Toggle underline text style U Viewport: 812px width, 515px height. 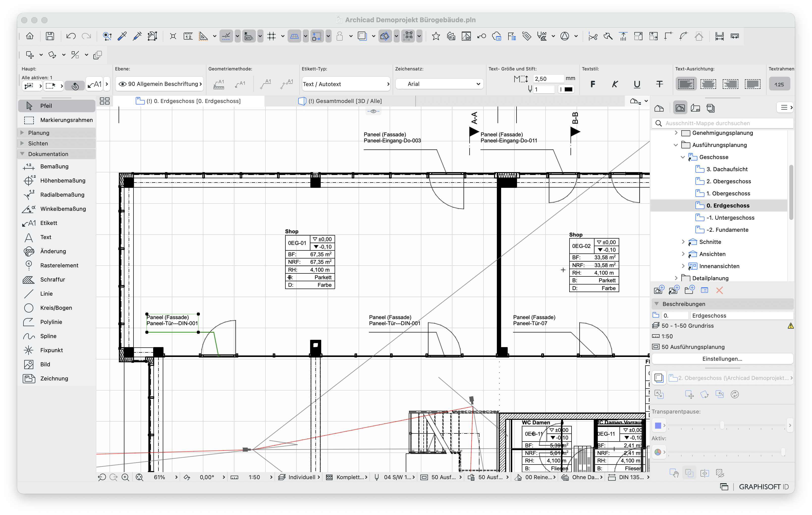click(x=637, y=84)
